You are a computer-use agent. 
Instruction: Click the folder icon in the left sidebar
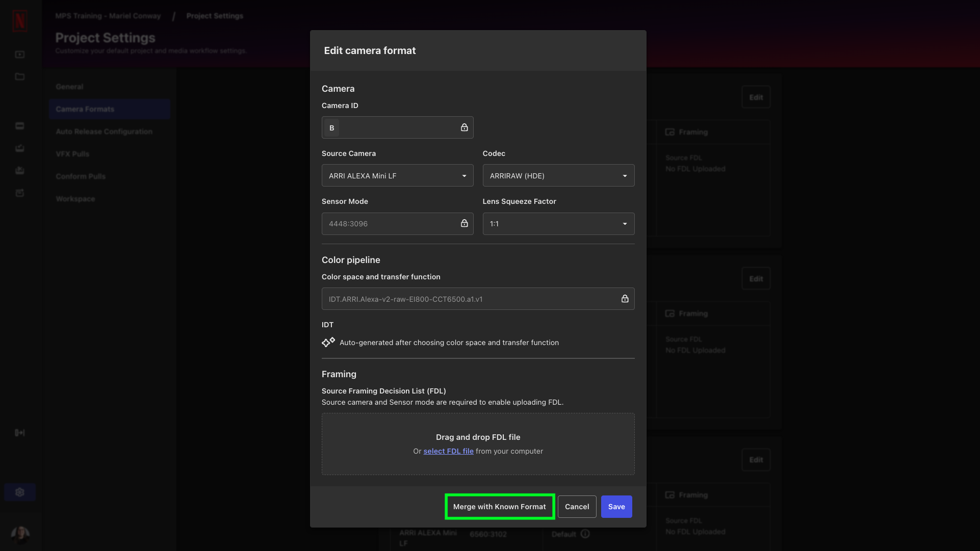click(x=20, y=76)
